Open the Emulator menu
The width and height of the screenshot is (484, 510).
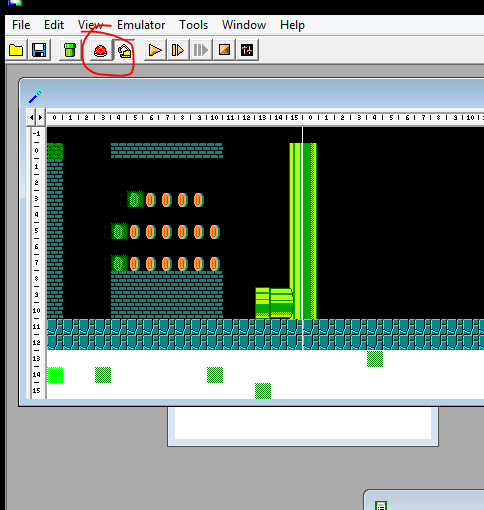[141, 25]
